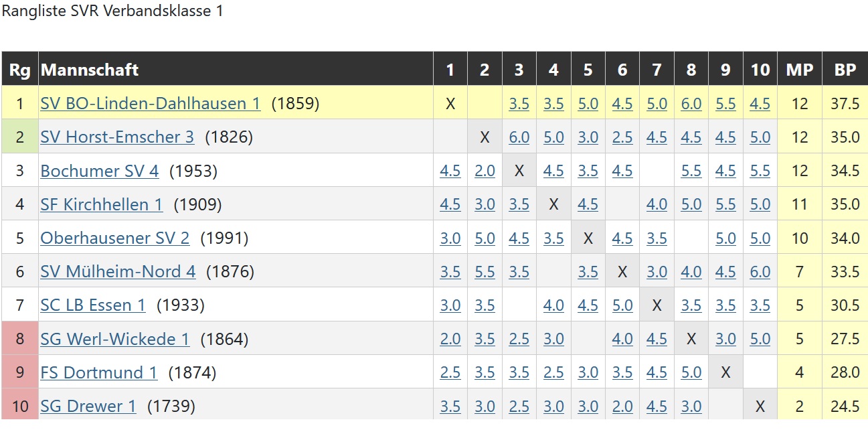Open the 2.0 result in SG Drewer's row
This screenshot has height=434, width=868.
[x=622, y=406]
